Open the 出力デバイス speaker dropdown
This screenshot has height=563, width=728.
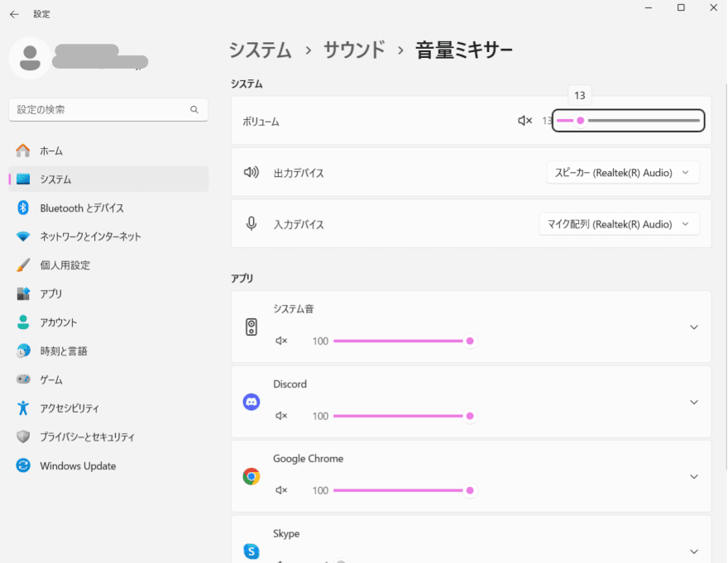click(x=622, y=173)
